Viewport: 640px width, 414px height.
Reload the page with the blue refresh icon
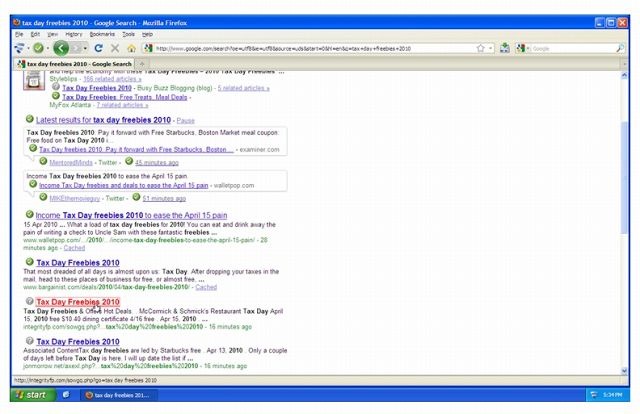click(x=98, y=48)
